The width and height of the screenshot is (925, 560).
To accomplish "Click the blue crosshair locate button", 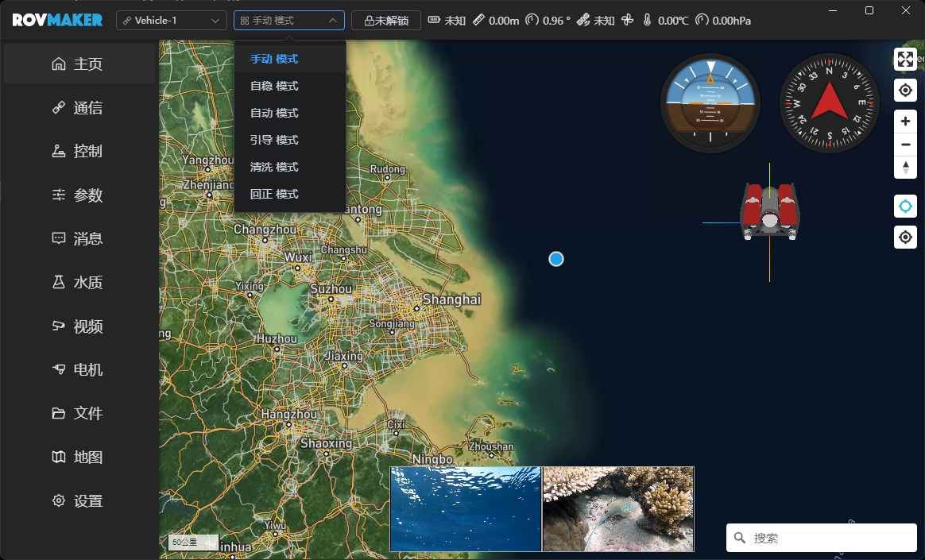I will click(x=905, y=207).
